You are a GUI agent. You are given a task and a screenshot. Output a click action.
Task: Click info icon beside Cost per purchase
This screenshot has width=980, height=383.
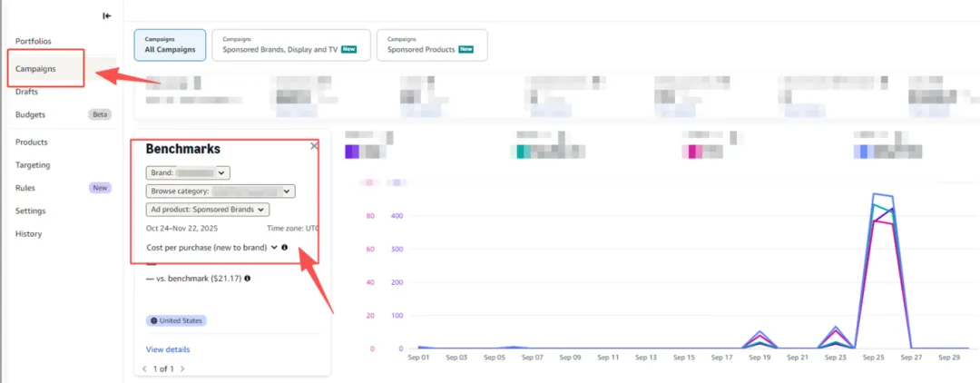[284, 248]
